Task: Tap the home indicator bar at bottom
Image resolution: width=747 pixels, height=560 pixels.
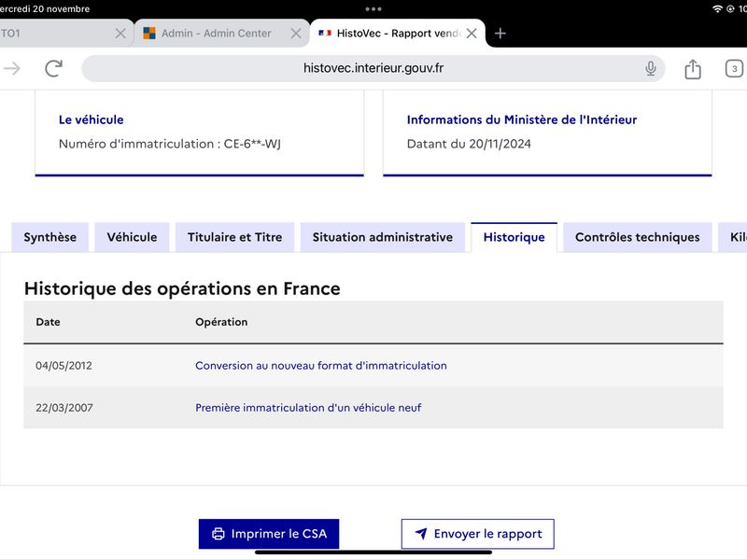Action: coord(373,553)
